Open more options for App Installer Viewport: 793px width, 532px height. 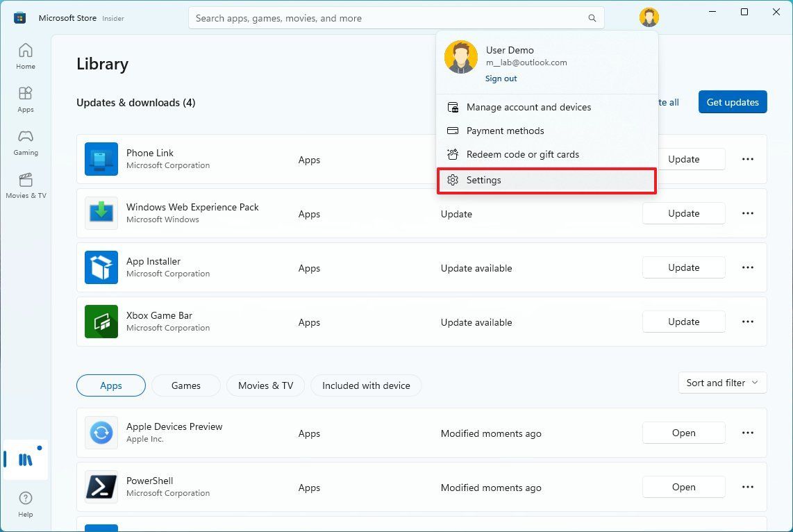(x=747, y=267)
